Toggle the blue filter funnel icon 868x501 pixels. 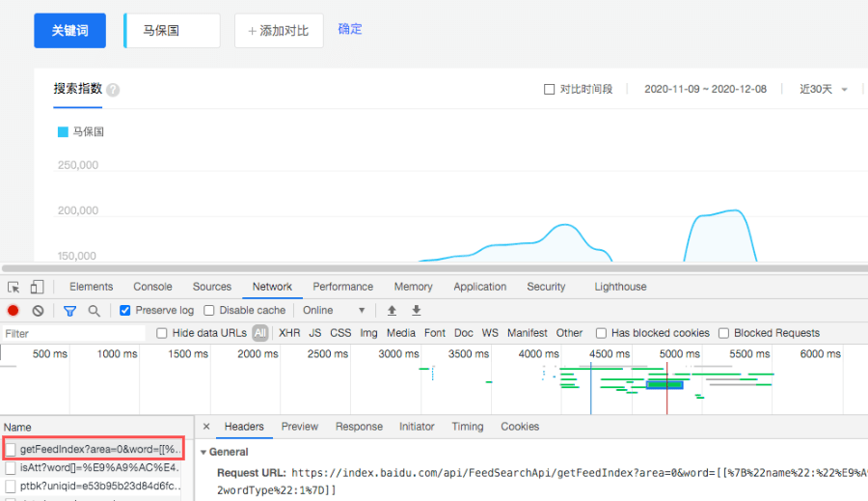point(69,311)
